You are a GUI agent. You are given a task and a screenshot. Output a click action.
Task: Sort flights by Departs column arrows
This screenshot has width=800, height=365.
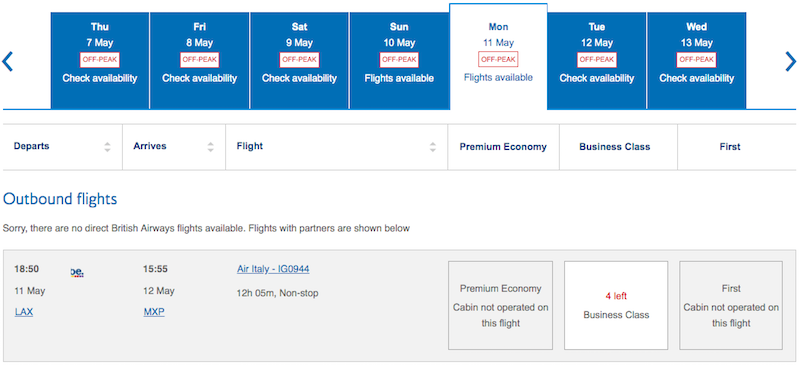107,147
